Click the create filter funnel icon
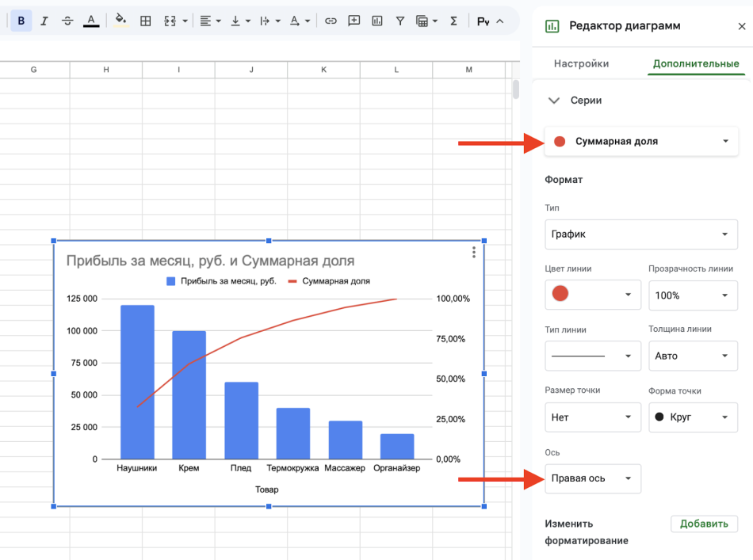 tap(400, 21)
